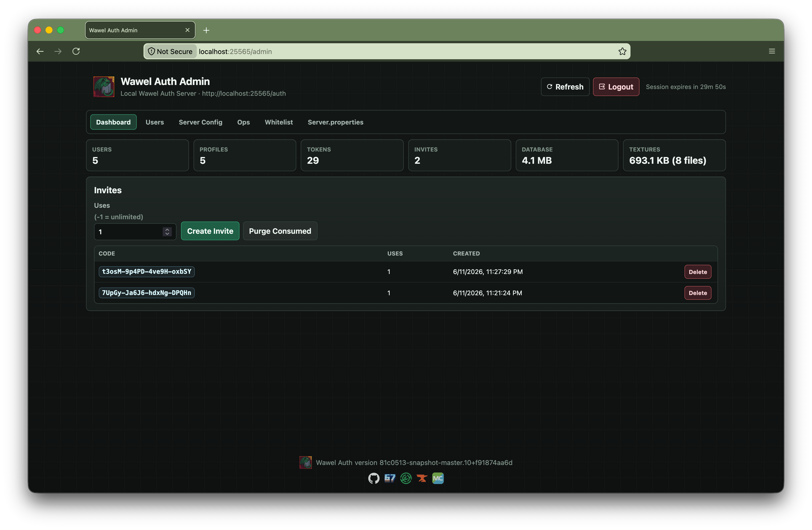
Task: Open the Whitelist tab
Action: coord(279,122)
